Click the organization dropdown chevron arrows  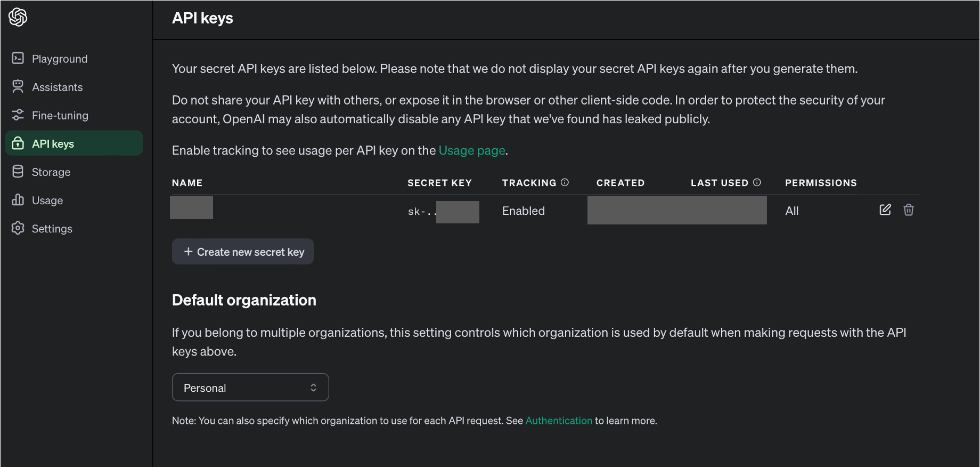pos(313,388)
